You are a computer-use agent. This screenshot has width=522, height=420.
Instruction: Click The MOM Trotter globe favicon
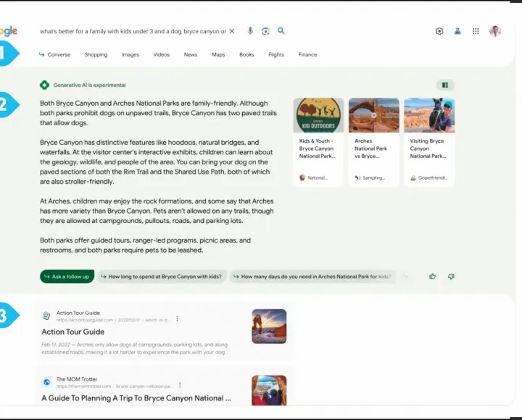coord(47,382)
